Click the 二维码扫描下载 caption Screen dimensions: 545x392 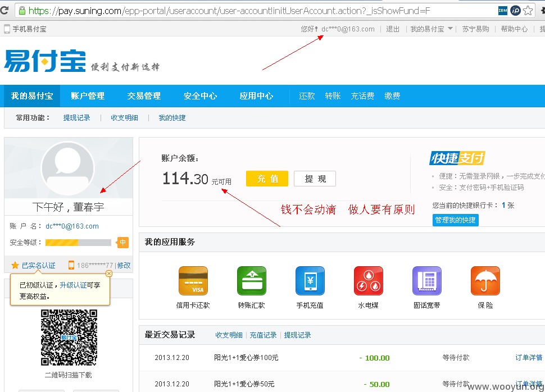[x=68, y=375]
